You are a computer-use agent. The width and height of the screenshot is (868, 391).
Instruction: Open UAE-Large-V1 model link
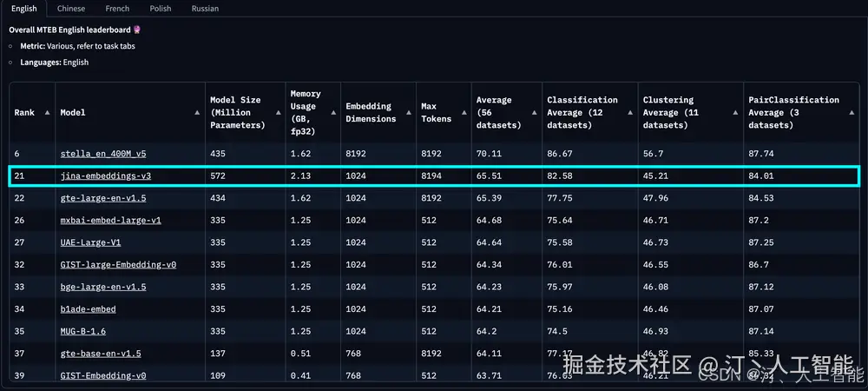pyautogui.click(x=90, y=242)
